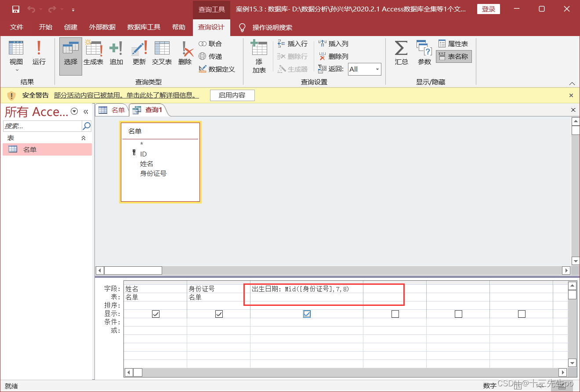Switch to the 帮助 ribbon tab

179,27
